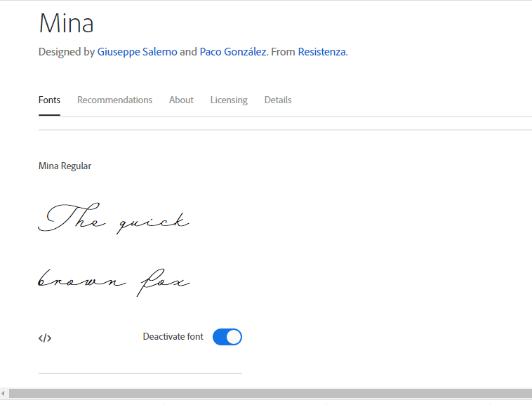
Task: Go to the About tab
Action: (x=181, y=100)
